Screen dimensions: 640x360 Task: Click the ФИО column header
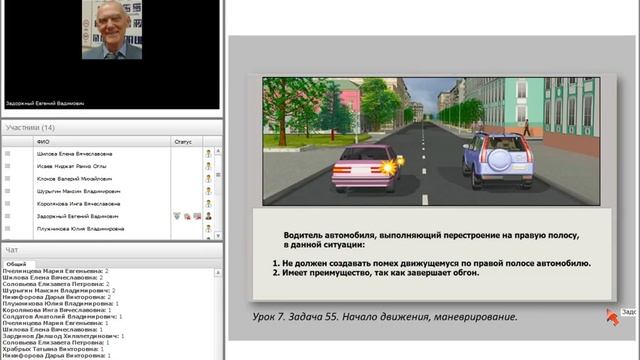[x=101, y=142]
